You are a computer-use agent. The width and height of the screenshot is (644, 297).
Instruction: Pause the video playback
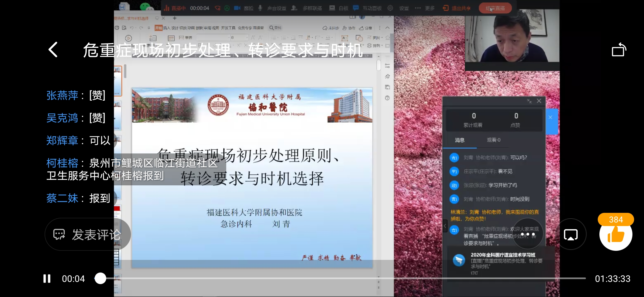tap(47, 279)
